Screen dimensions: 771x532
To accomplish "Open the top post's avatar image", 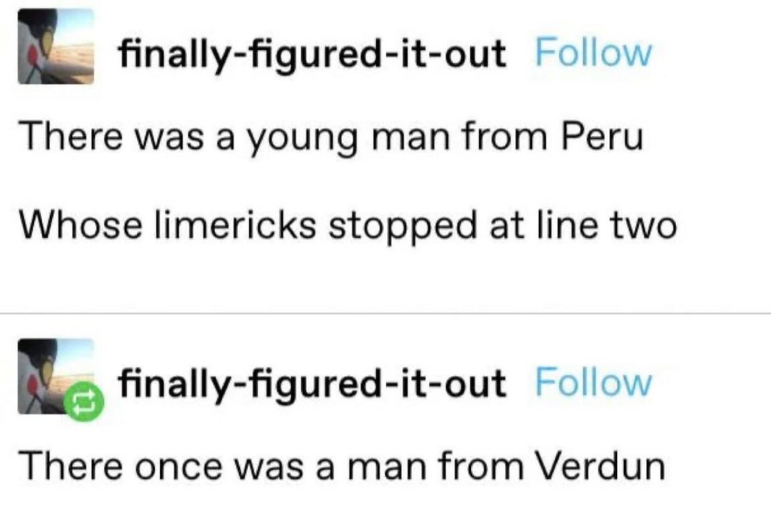I will tap(55, 46).
